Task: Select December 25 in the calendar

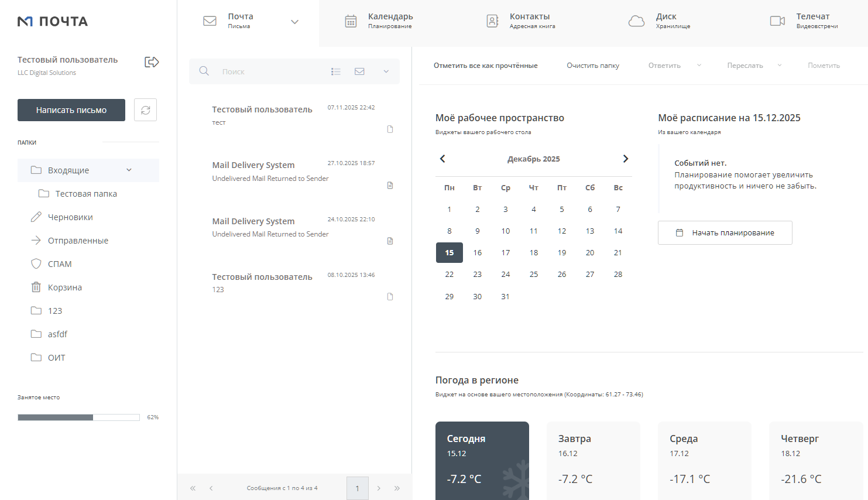Action: coord(534,275)
